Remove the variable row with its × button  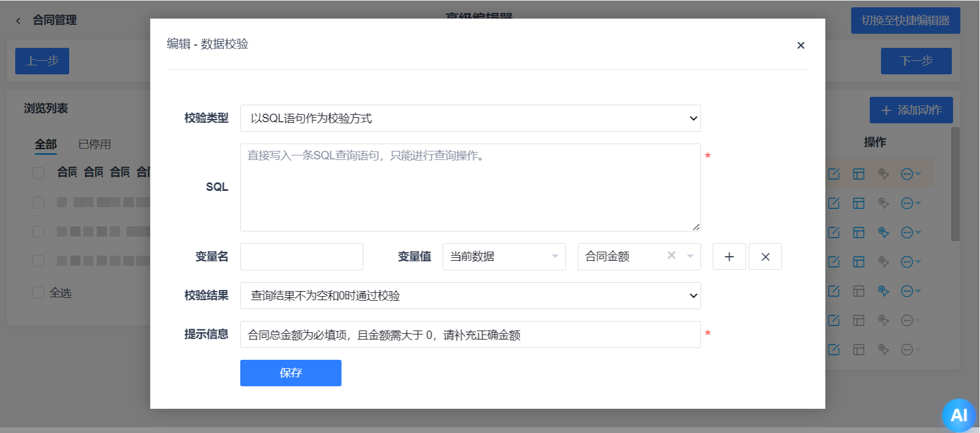tap(765, 257)
